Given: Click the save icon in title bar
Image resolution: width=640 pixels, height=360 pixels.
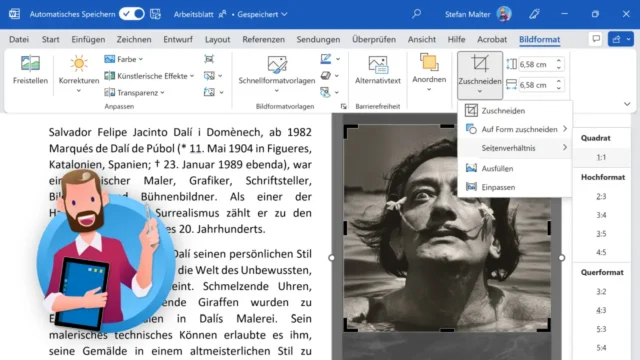Looking at the screenshot, I should 156,14.
